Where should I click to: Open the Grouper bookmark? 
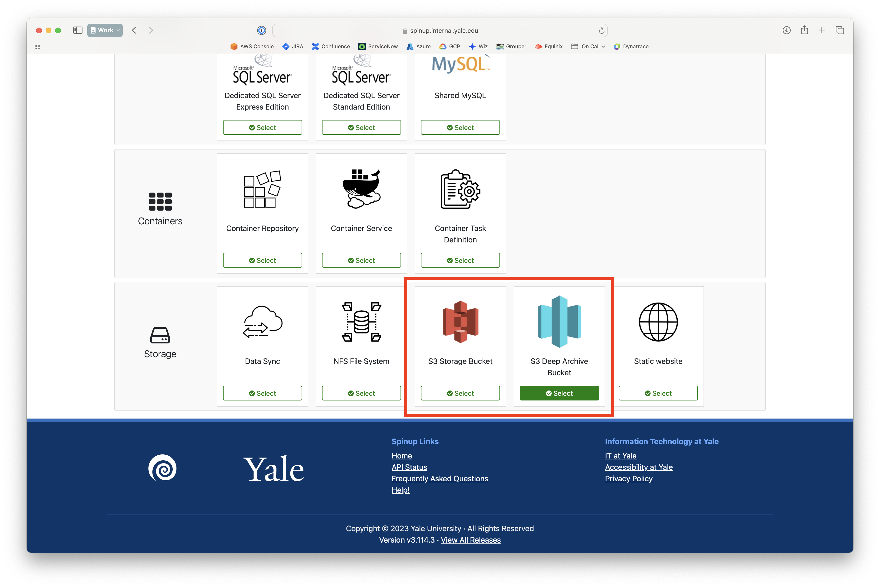point(511,47)
